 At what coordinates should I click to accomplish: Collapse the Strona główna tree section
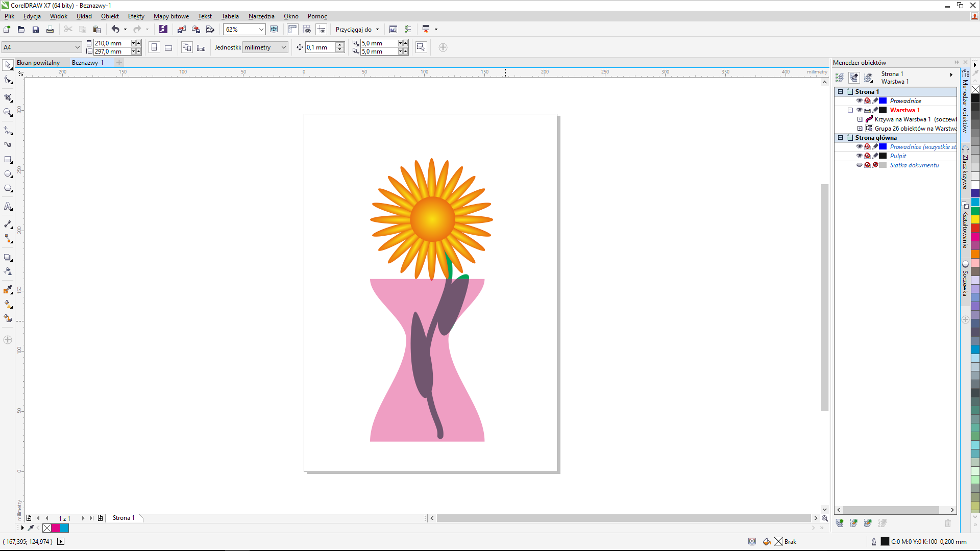(841, 138)
